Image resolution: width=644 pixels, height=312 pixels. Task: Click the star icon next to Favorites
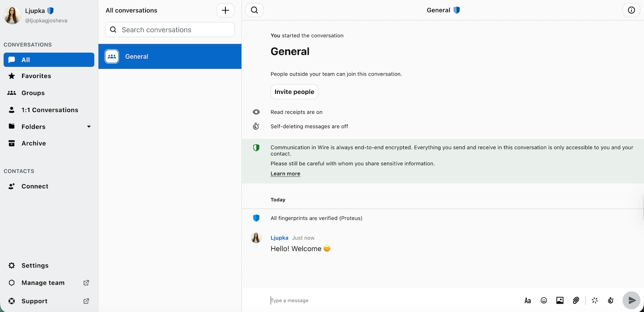point(12,76)
